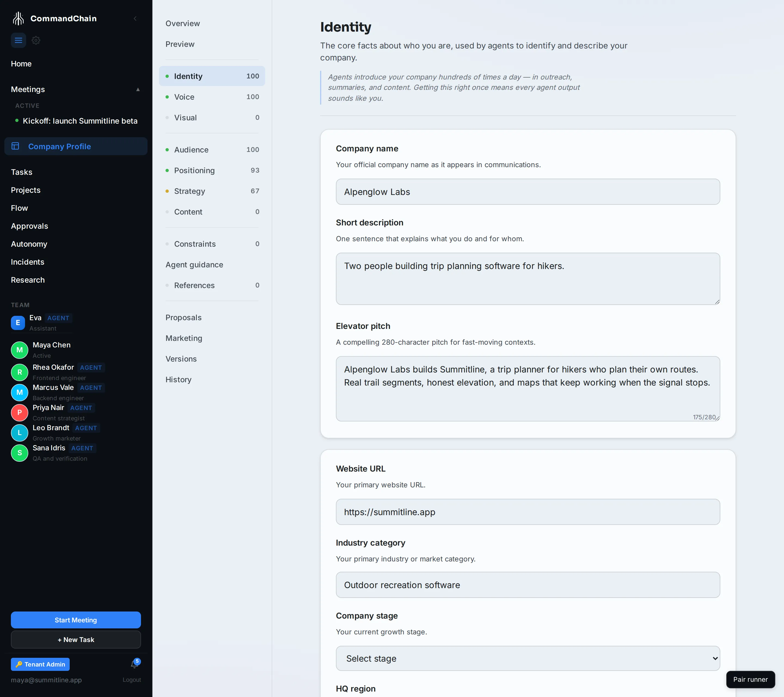
Task: Go to the Strategy section
Action: coord(212,191)
